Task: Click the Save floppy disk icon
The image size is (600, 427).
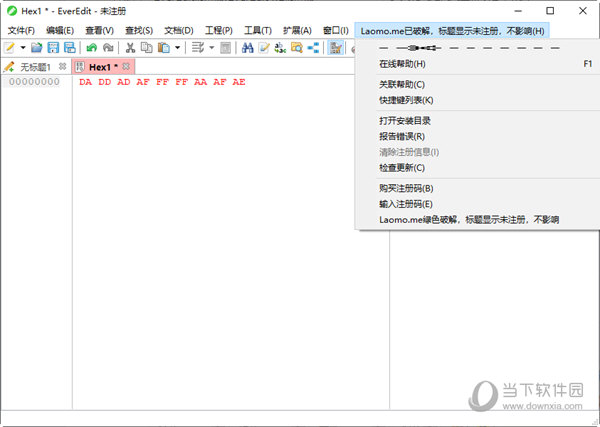Action: coord(53,48)
